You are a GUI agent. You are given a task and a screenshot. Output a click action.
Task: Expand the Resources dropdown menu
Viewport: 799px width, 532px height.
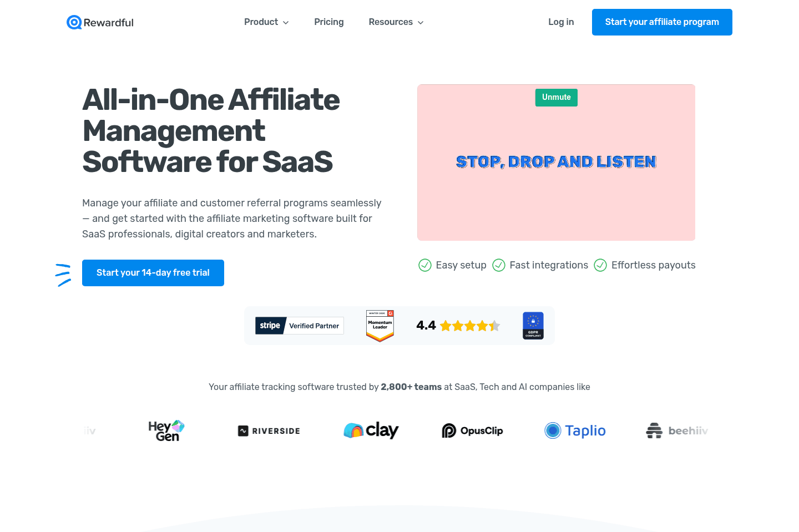point(396,22)
